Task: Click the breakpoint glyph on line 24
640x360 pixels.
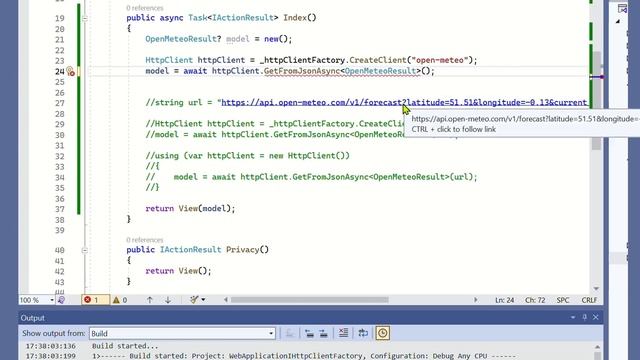Action: coord(70,71)
